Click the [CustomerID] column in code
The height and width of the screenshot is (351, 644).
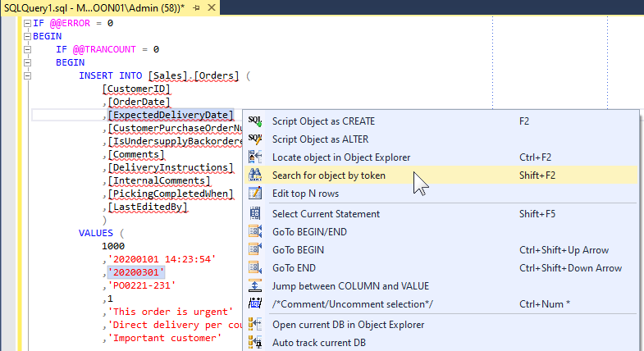click(136, 89)
